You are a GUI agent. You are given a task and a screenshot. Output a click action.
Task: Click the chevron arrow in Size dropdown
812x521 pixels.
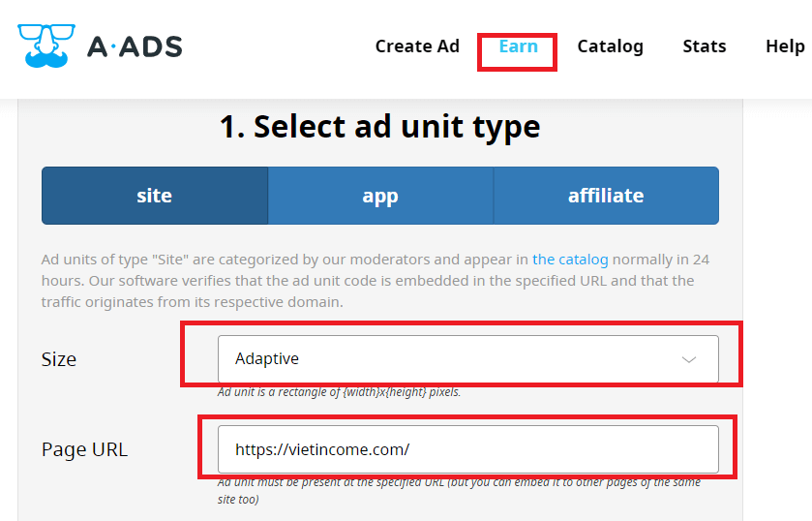pyautogui.click(x=688, y=359)
